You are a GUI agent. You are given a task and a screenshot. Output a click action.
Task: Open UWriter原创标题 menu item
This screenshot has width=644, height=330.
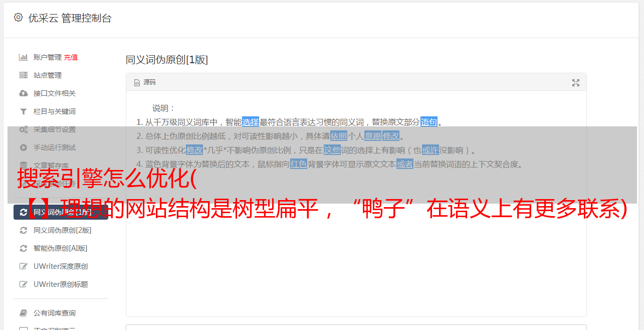tap(61, 284)
